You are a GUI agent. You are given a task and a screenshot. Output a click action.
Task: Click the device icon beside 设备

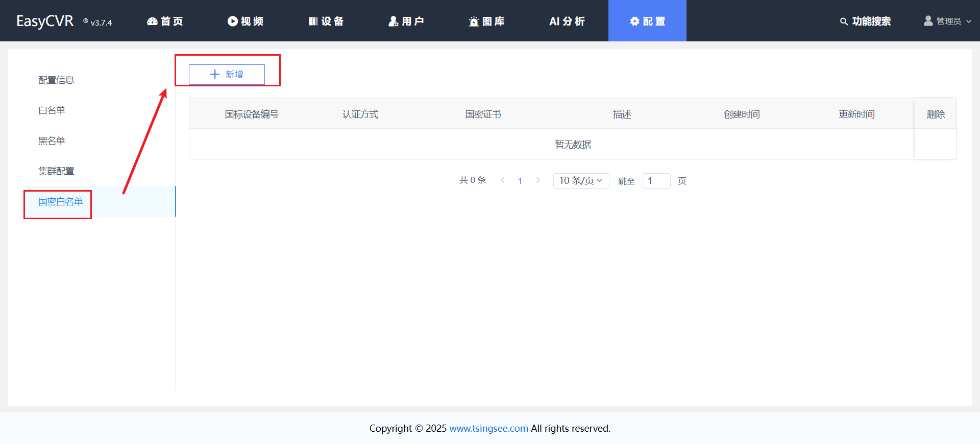313,21
